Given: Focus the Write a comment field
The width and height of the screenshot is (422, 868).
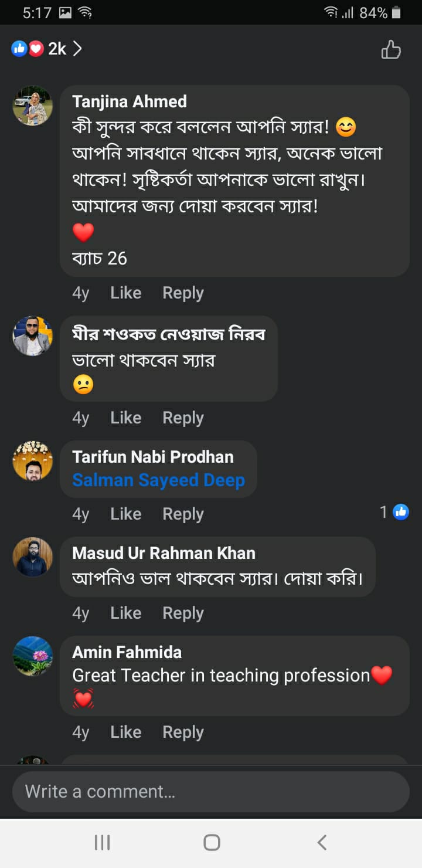Looking at the screenshot, I should click(211, 792).
